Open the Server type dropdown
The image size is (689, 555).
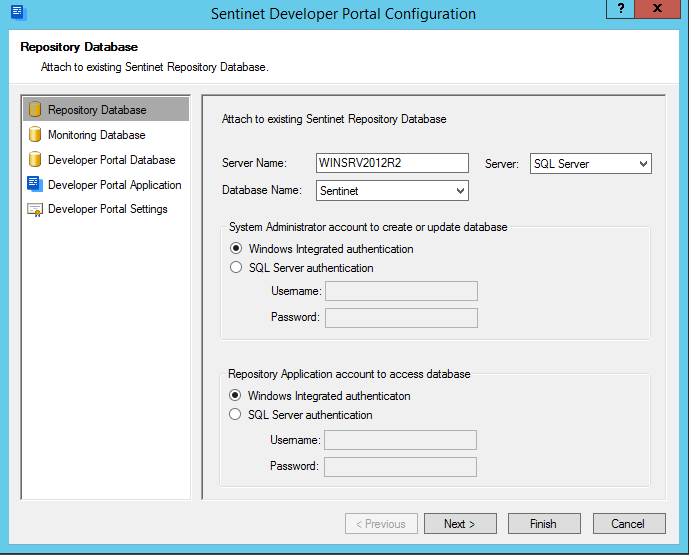click(591, 163)
